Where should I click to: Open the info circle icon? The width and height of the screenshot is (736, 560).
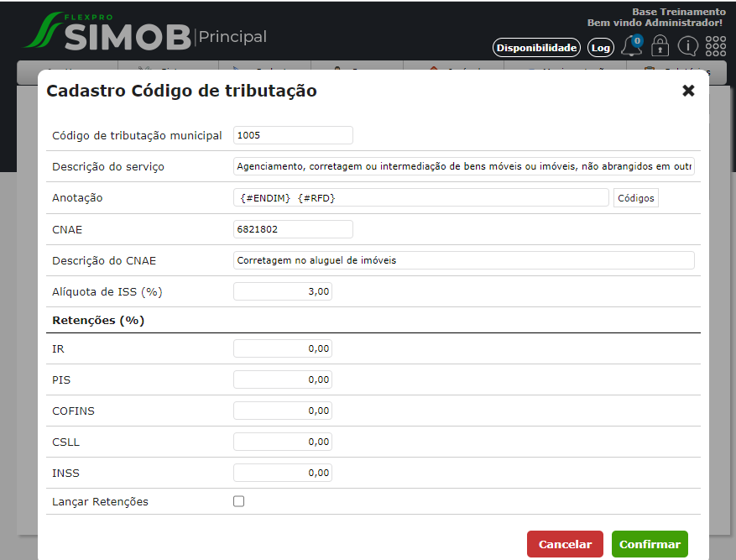[x=687, y=47]
